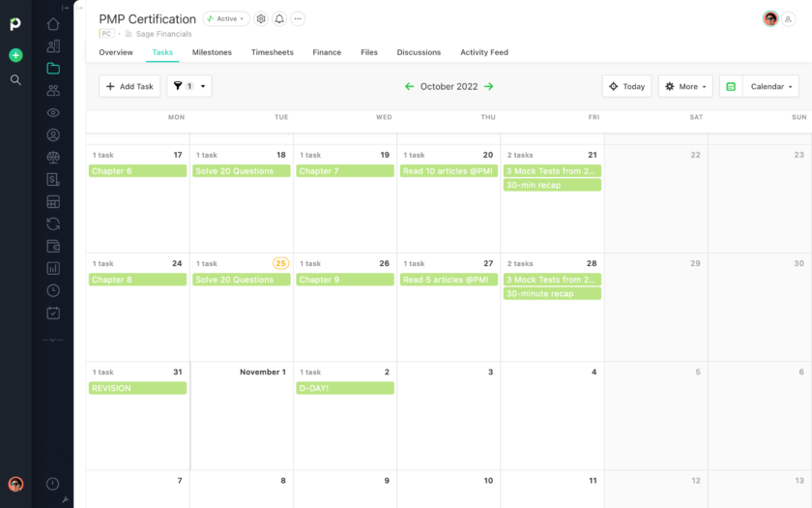Open the reports bar chart sidebar icon
812x508 pixels.
tap(53, 268)
